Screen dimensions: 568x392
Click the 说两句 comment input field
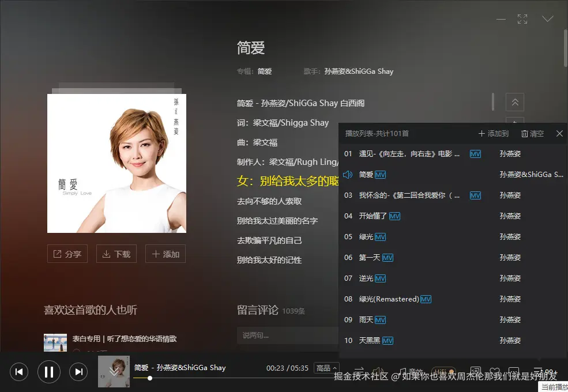[288, 336]
